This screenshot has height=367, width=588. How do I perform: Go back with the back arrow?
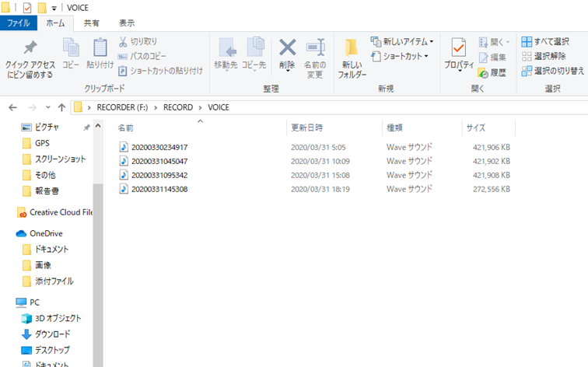tap(12, 107)
